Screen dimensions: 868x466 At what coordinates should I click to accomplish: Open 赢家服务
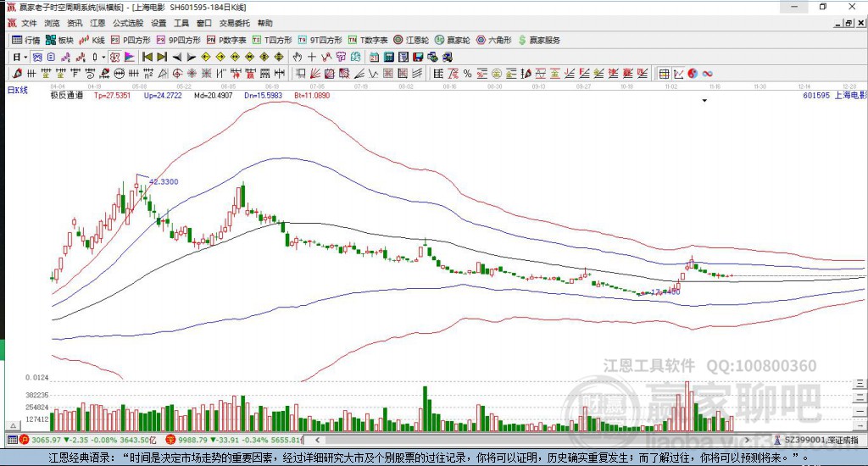(539, 40)
